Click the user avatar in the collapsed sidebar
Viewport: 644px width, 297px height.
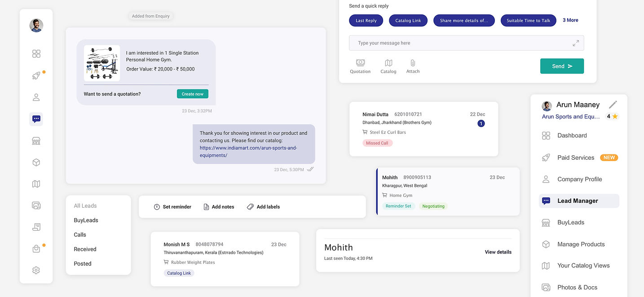(36, 26)
